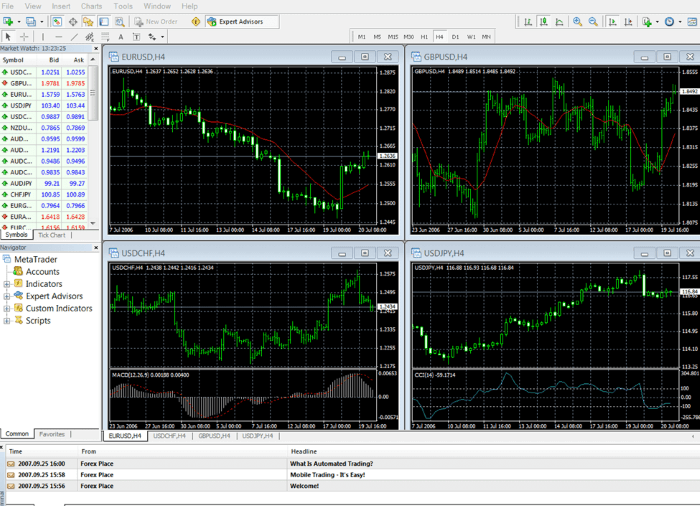
Task: Open the indicators list dropdown arrow
Action: [657, 21]
